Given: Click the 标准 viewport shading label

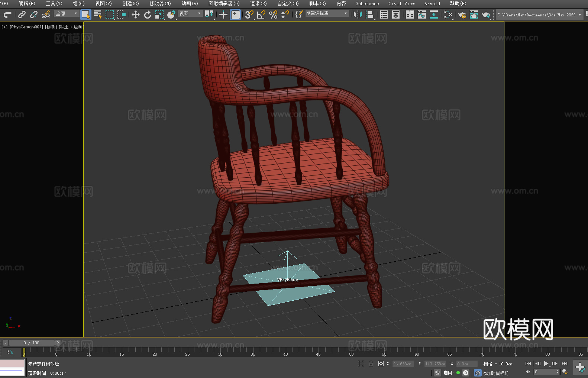Looking at the screenshot, I should [x=51, y=27].
